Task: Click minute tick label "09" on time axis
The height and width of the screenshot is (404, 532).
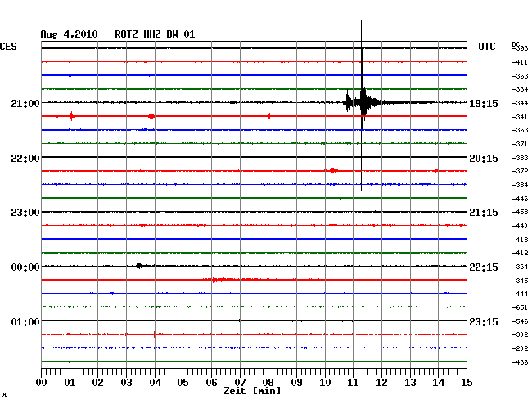Action: (x=296, y=383)
